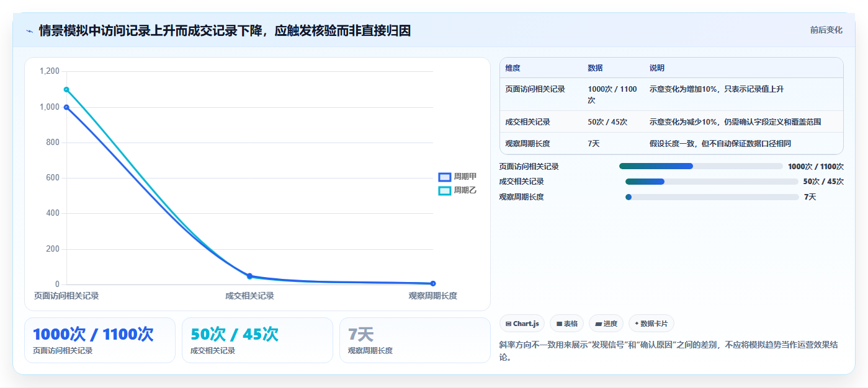The height and width of the screenshot is (388, 868).
Task: Click the 观察周期长度 progress bar
Action: point(712,197)
